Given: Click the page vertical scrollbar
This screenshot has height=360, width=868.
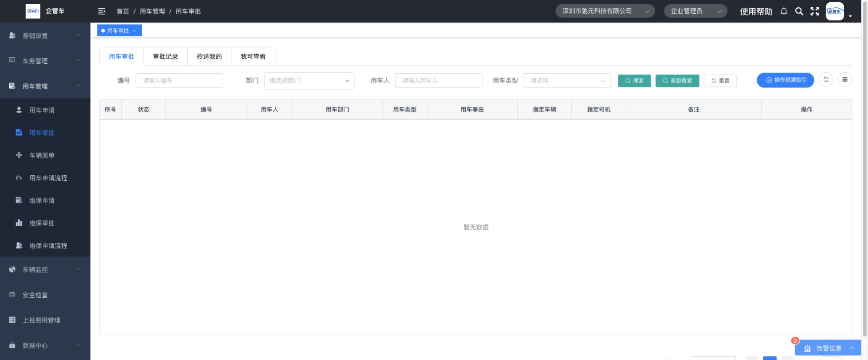Looking at the screenshot, I should pos(865,168).
